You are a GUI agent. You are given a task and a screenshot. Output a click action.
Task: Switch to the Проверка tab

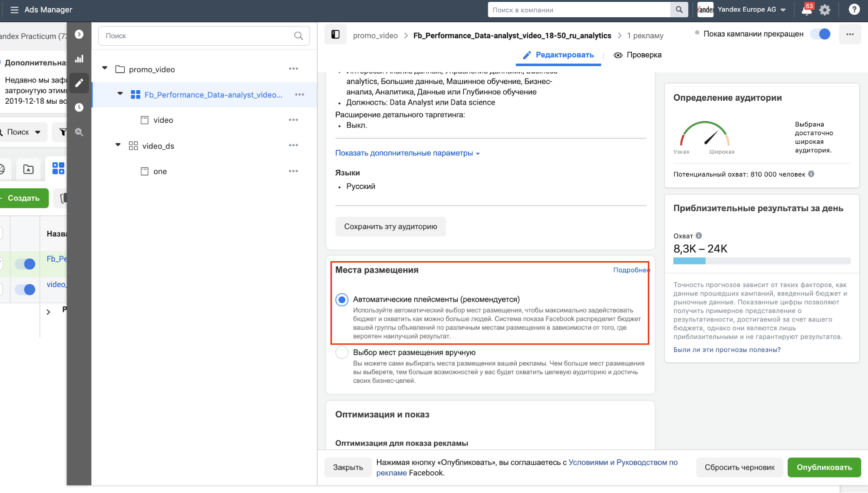(637, 55)
